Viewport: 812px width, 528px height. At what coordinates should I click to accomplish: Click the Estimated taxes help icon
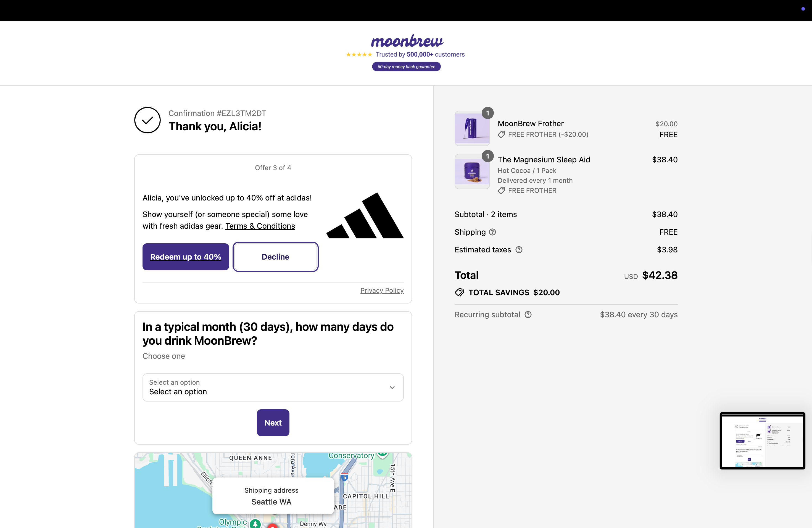(519, 250)
